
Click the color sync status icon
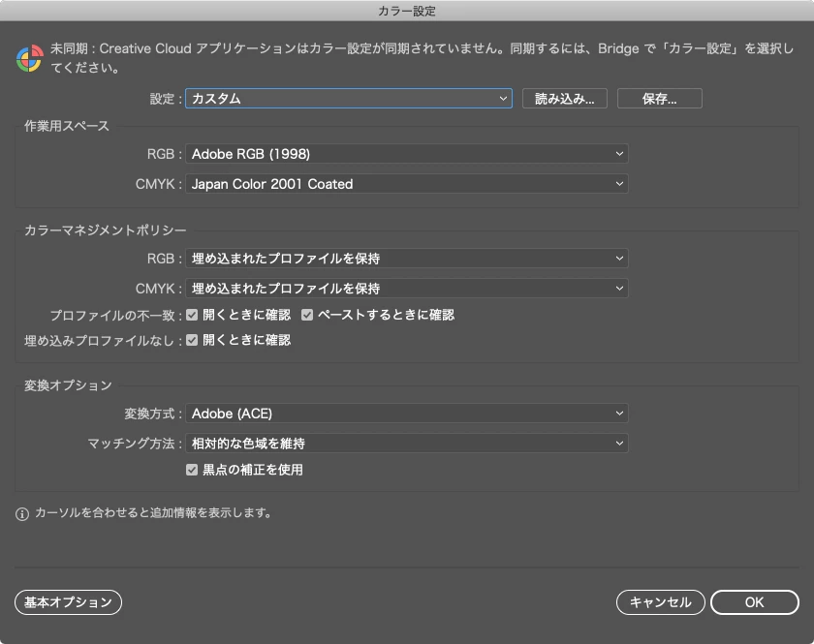30,58
